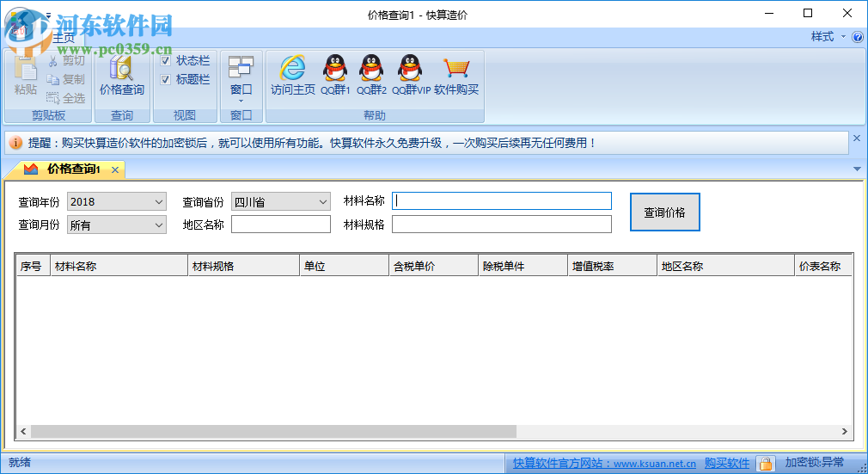Click the 材料规格 column header
The width and height of the screenshot is (868, 474).
click(x=244, y=266)
